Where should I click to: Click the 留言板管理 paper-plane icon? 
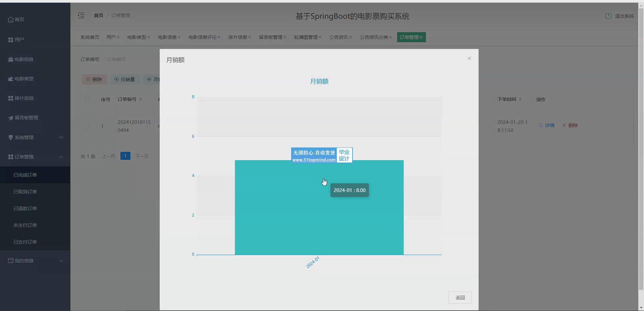11,118
